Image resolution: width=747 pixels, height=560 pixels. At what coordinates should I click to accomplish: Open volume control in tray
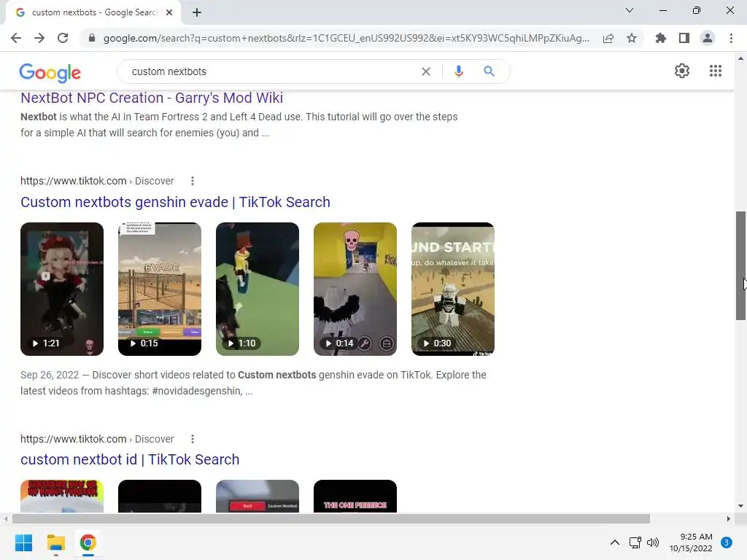pos(653,542)
